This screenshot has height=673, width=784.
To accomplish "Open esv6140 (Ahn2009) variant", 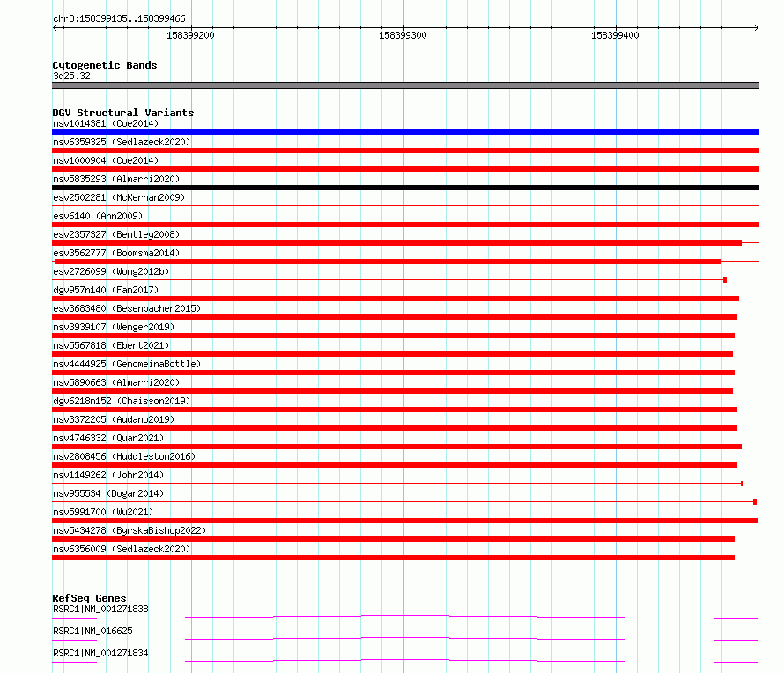I will click(x=98, y=216).
